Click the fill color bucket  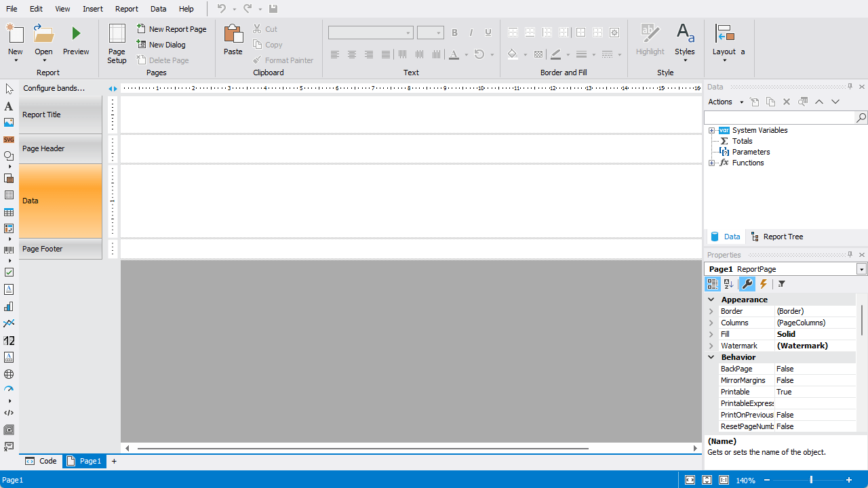(x=513, y=54)
